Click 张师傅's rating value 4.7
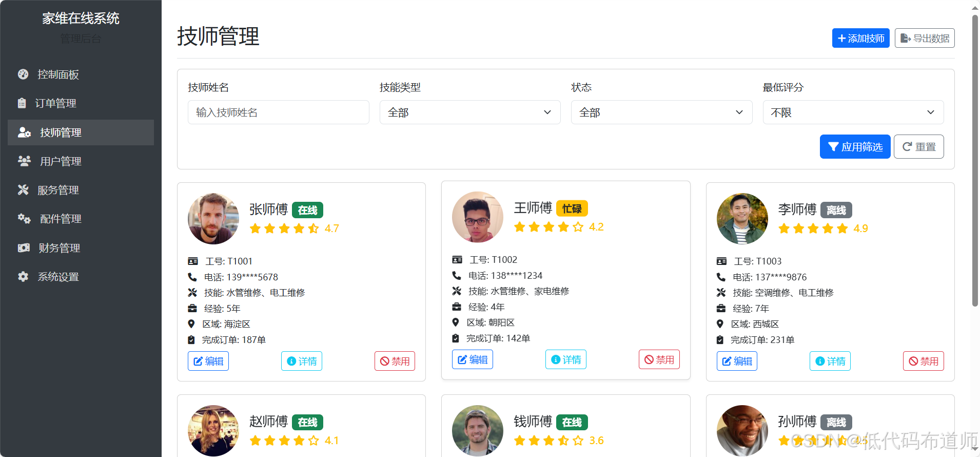Viewport: 980px width, 457px height. click(x=332, y=228)
